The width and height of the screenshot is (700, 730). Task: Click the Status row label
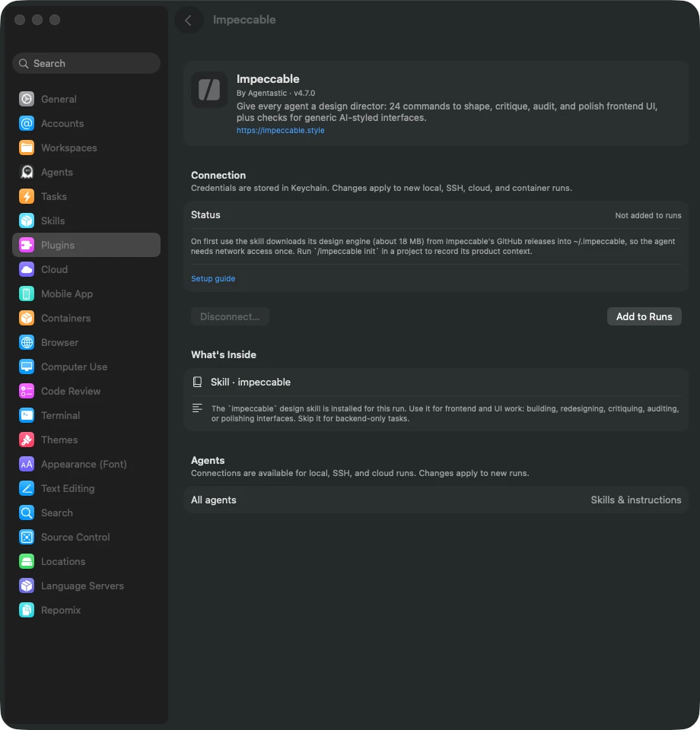205,215
